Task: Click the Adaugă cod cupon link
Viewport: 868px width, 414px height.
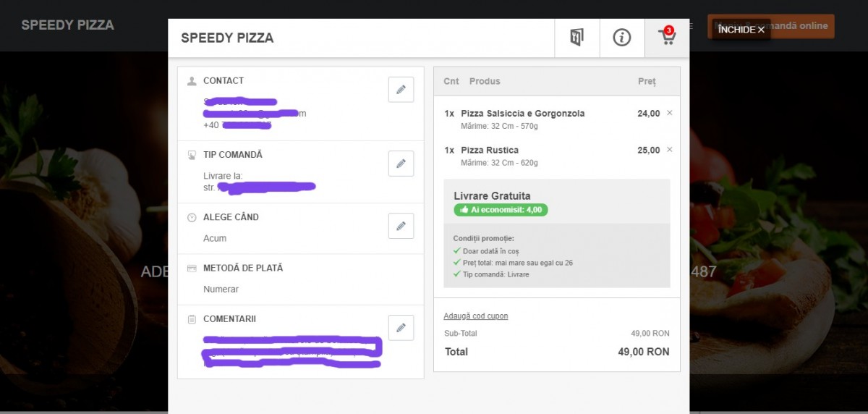Action: [x=476, y=316]
